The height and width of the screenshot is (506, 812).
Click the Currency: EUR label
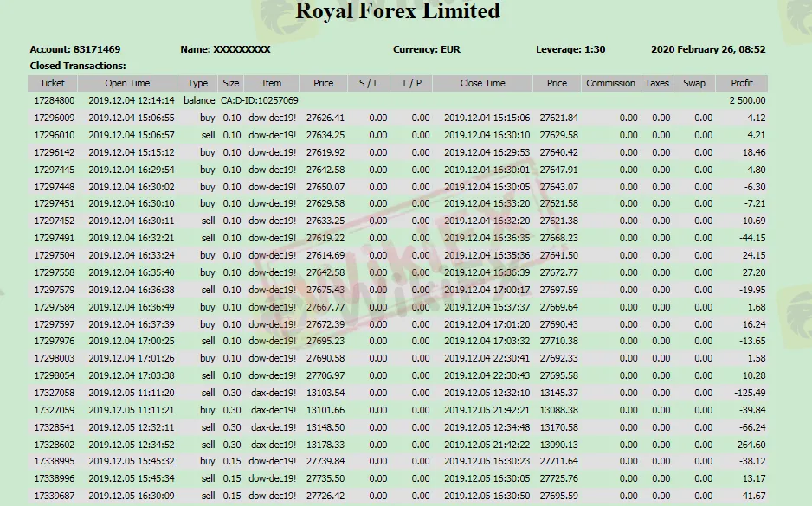tap(426, 49)
